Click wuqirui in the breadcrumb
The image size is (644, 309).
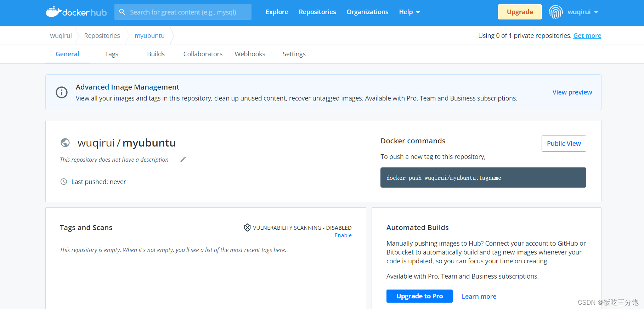tap(61, 35)
